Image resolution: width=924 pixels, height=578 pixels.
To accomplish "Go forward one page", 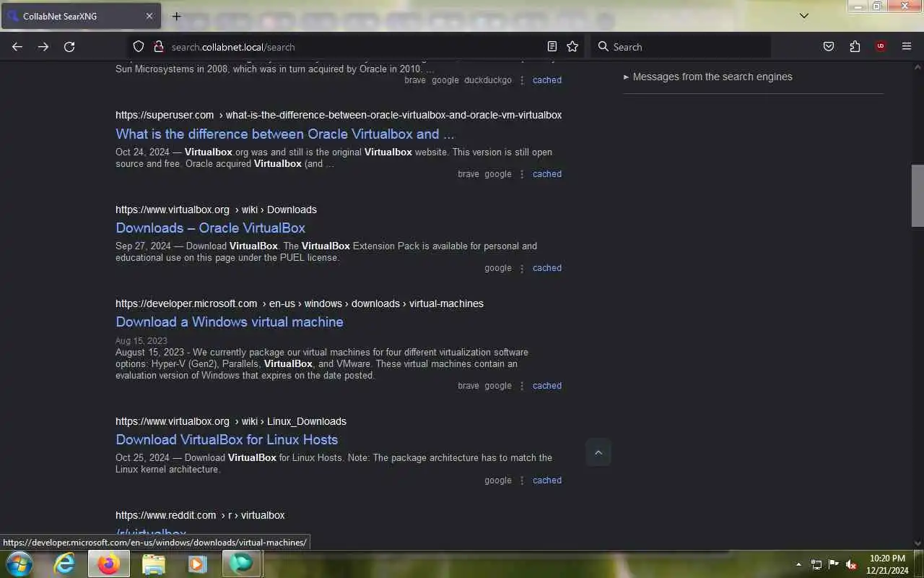I will pyautogui.click(x=43, y=47).
